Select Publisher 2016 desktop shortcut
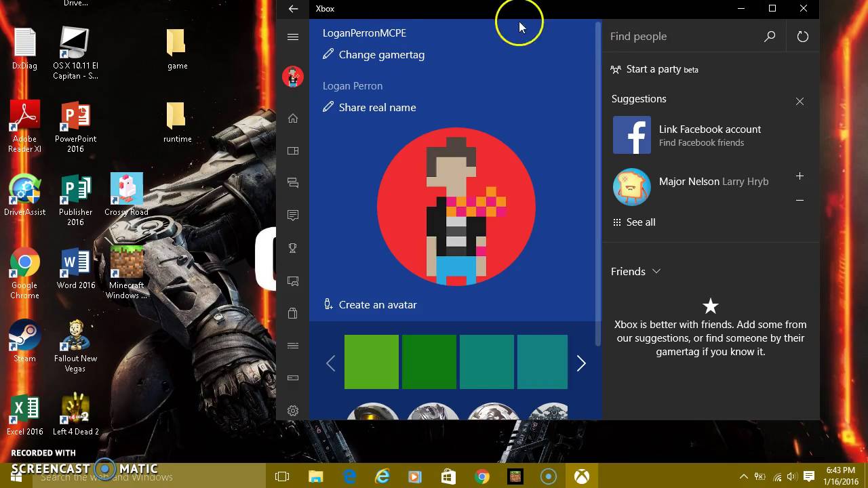Screen dimensions: 868x488 75,201
